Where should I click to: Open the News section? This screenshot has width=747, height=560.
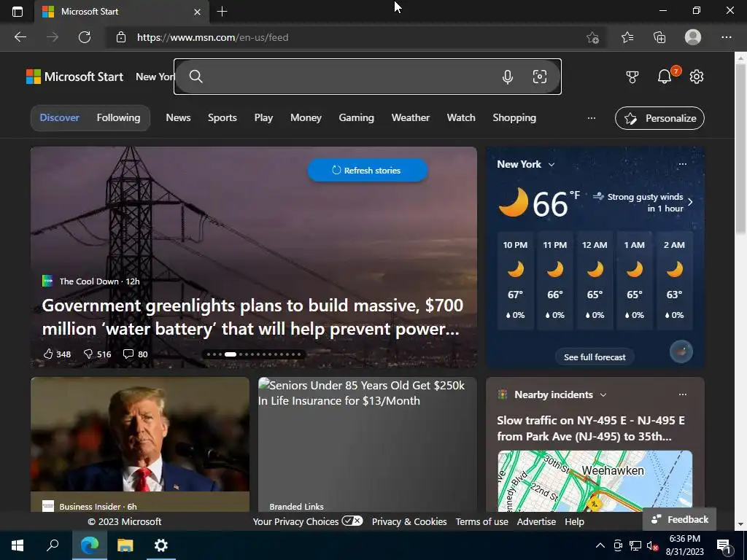pos(178,117)
